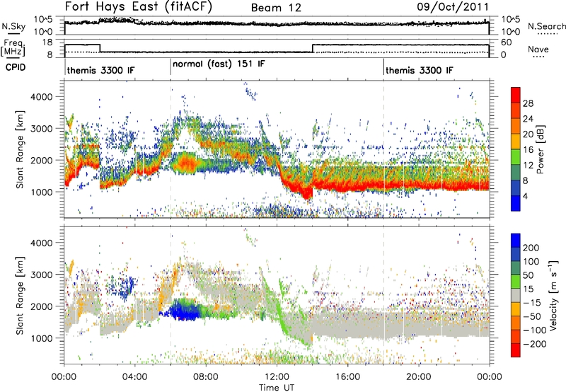Screen dimensions: 566x392
Task: Click the '08:00' time axis tick label
Action: [206, 377]
